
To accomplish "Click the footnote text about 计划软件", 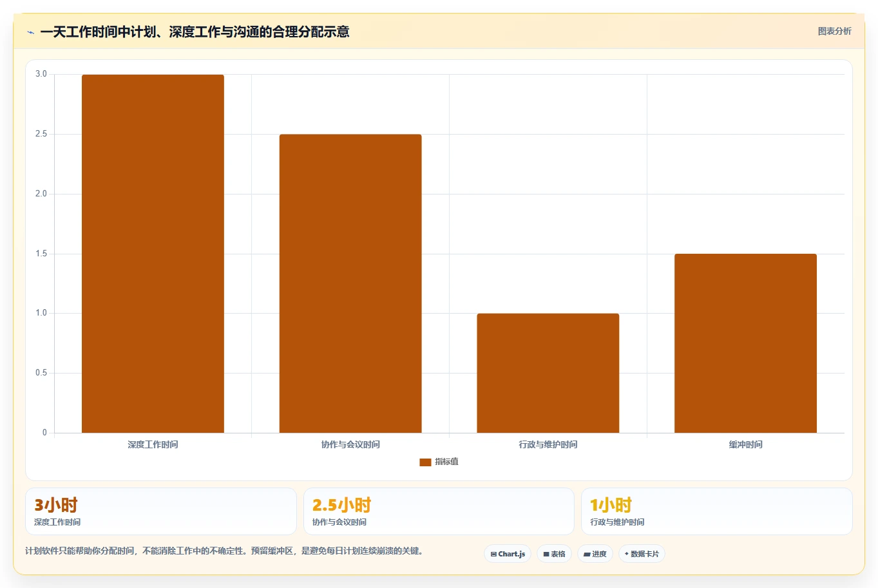I will (x=224, y=551).
